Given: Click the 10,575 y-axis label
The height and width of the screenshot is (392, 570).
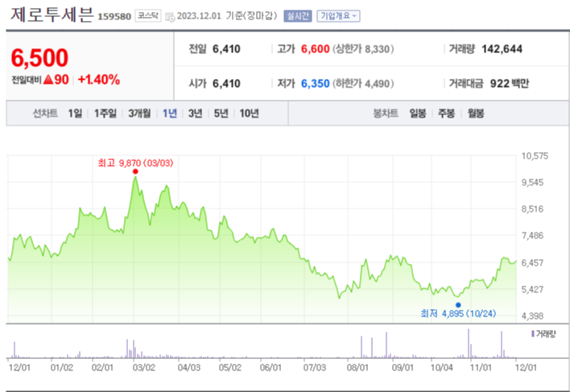Looking at the screenshot, I should [535, 156].
